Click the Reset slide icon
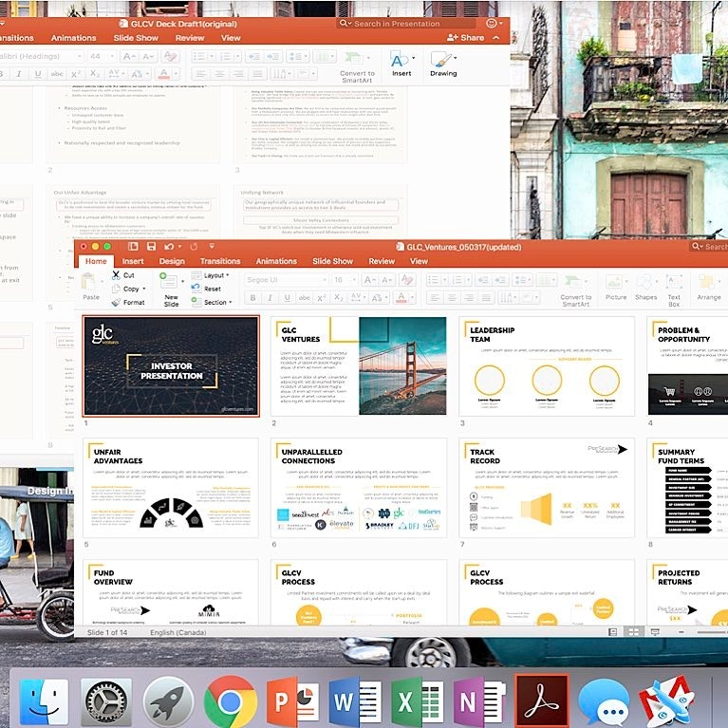This screenshot has height=728, width=728. click(196, 288)
